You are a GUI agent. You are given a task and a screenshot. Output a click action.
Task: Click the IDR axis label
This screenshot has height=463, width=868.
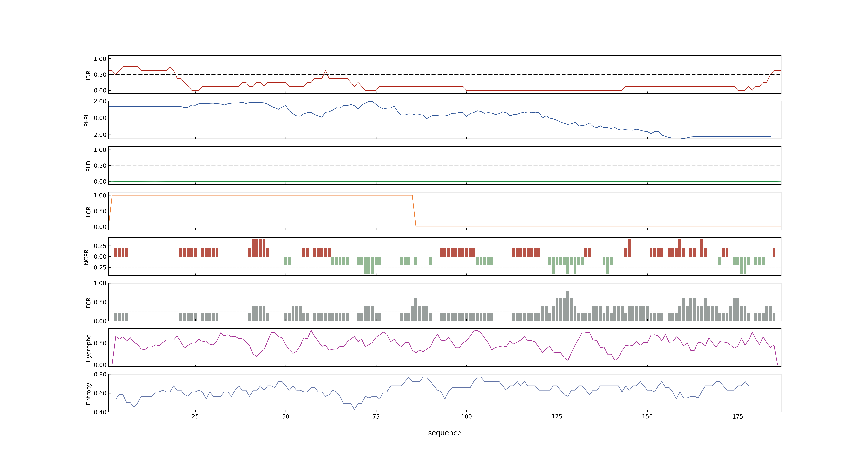pos(88,75)
